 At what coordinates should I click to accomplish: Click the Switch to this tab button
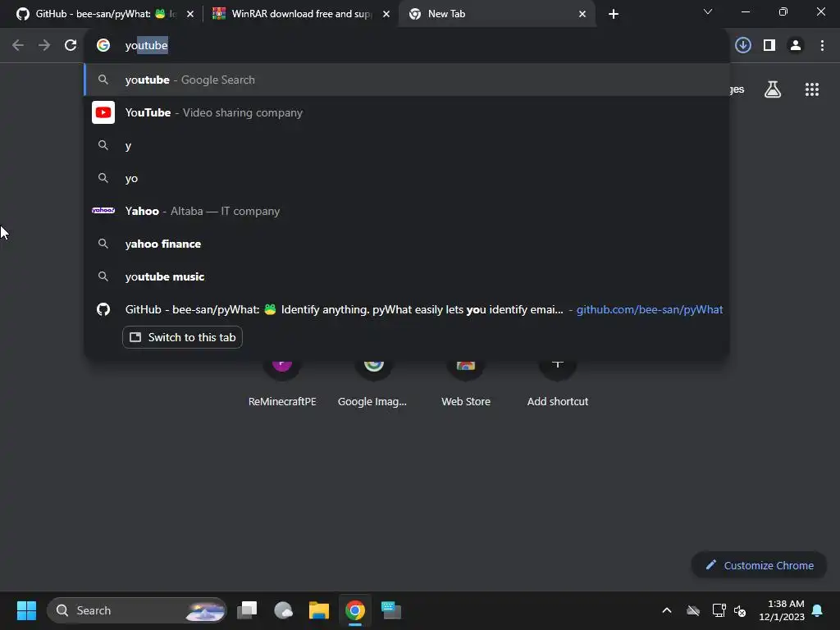[183, 337]
